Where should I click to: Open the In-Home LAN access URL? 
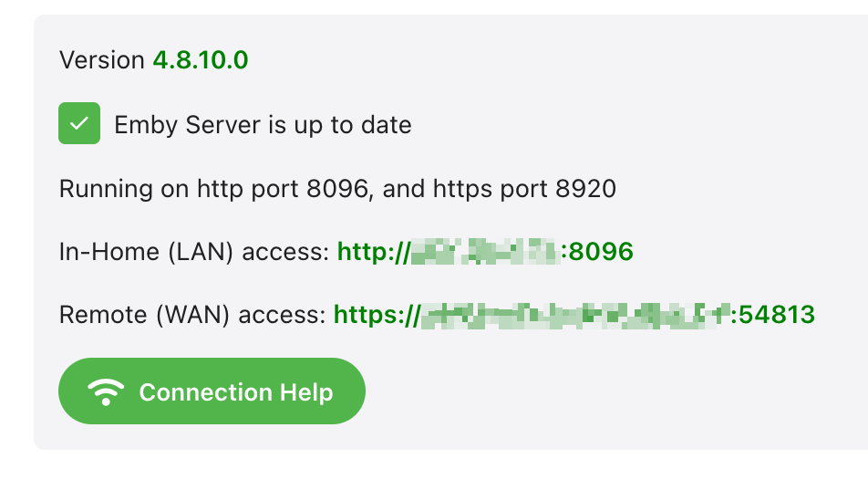click(x=485, y=251)
